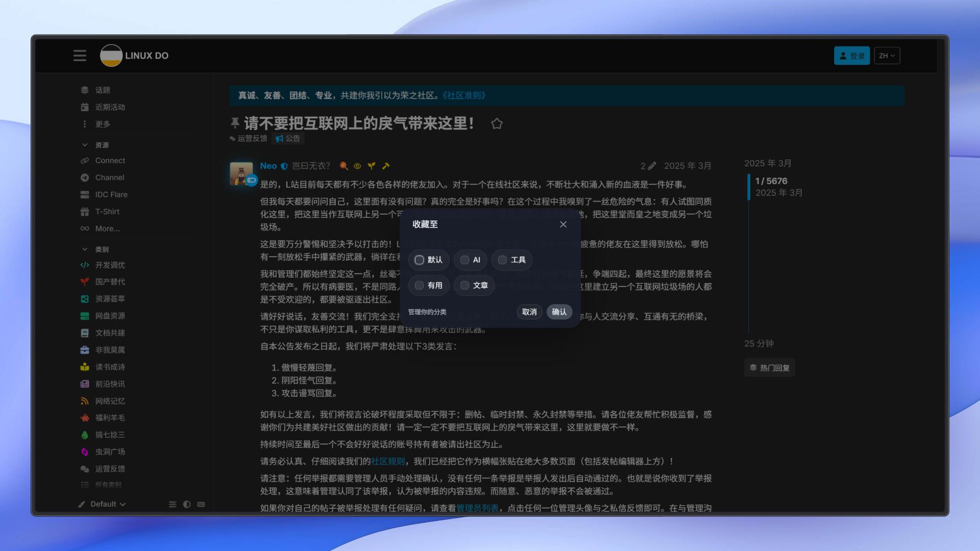Open the 管理员列表 link in the post

click(477, 508)
